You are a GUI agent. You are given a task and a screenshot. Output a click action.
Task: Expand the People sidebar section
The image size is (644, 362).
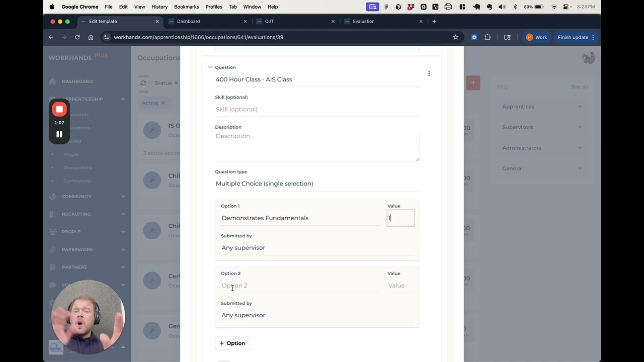(87, 232)
